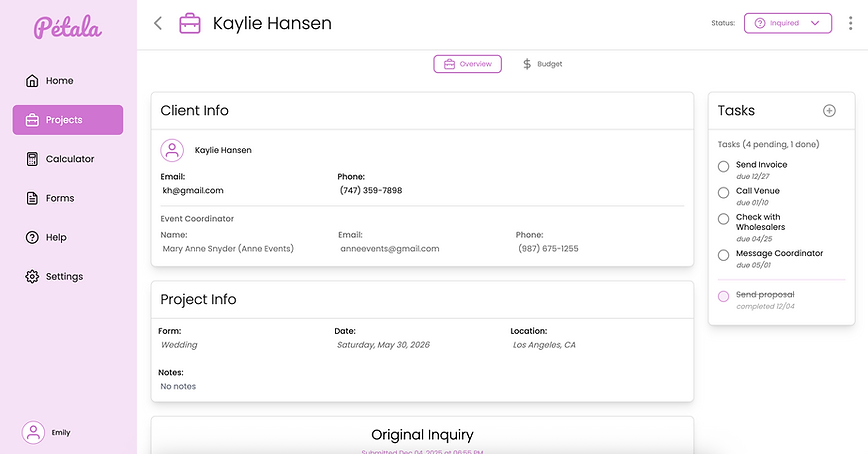Click the Kaylie Hansen client avatar icon
The width and height of the screenshot is (868, 454).
tap(172, 150)
